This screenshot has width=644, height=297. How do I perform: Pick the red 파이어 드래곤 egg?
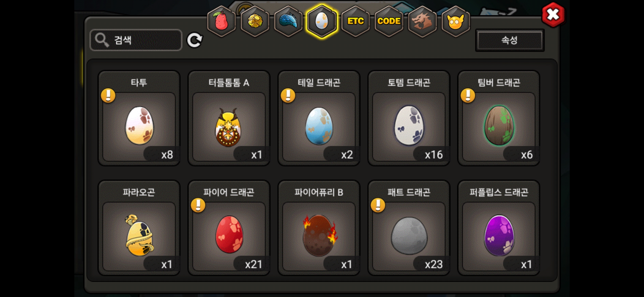[x=229, y=228]
